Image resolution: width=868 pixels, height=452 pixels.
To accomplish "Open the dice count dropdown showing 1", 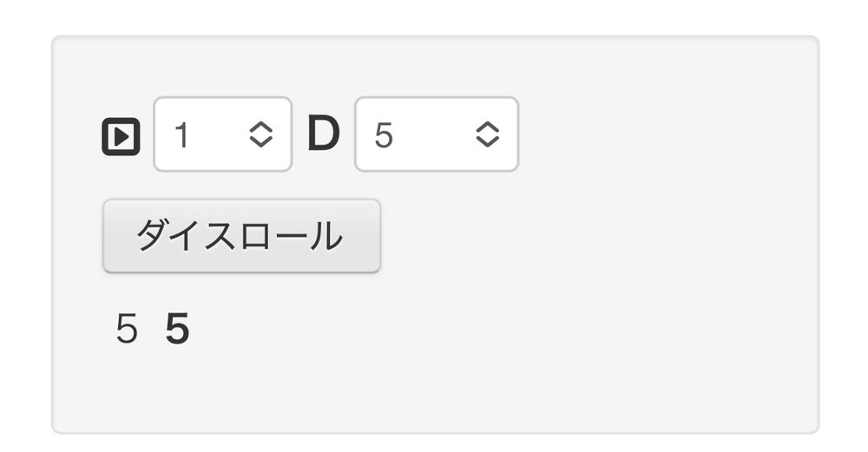I will [x=222, y=134].
